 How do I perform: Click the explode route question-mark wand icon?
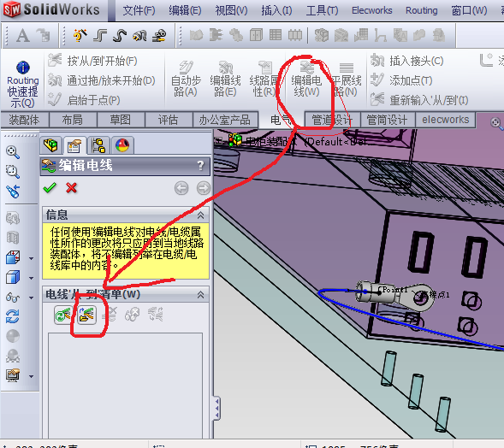coord(80,35)
